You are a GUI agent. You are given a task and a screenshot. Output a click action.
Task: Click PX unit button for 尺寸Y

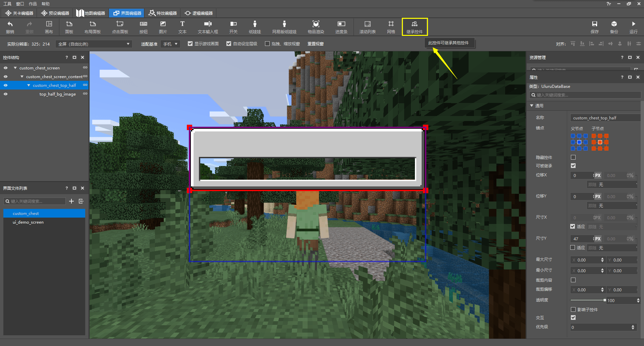pyautogui.click(x=598, y=239)
